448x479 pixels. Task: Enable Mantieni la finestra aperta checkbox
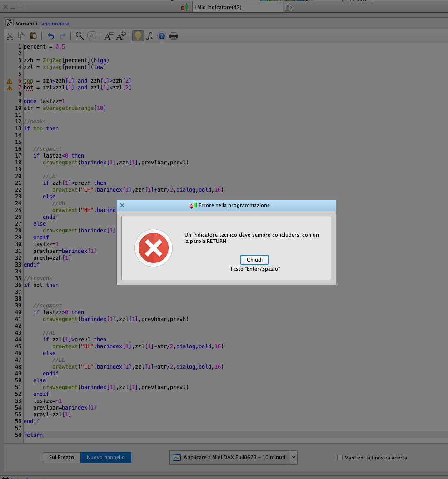[x=340, y=458]
